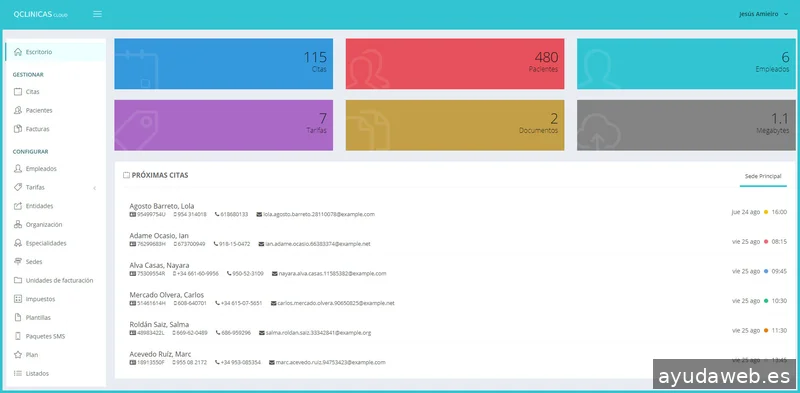Click the Plantillas file icon
The image size is (800, 393).
18,317
